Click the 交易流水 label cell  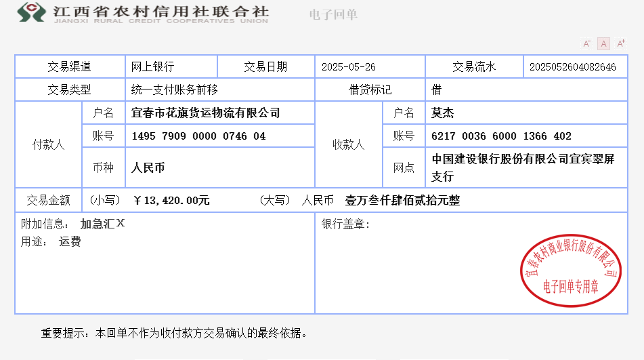click(475, 66)
